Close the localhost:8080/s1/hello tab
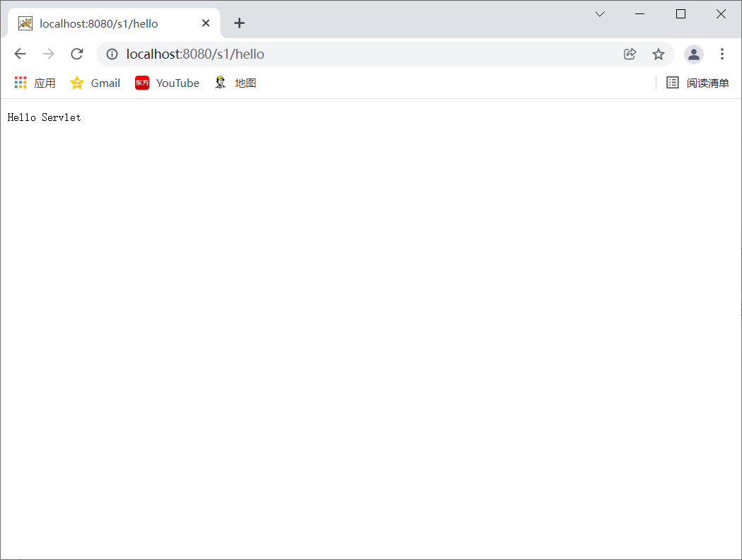 pyautogui.click(x=206, y=23)
